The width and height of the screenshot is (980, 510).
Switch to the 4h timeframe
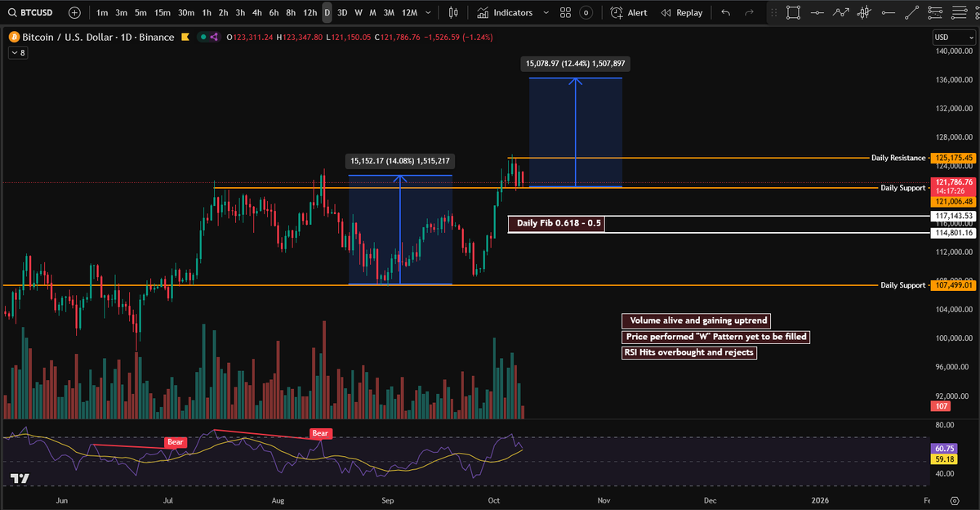tap(256, 12)
